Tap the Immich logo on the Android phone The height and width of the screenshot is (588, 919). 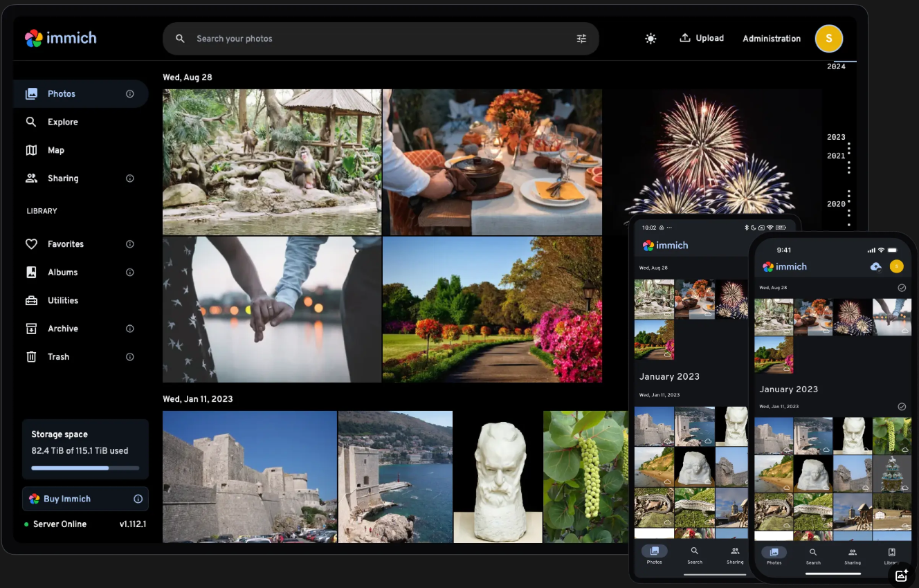click(x=665, y=246)
